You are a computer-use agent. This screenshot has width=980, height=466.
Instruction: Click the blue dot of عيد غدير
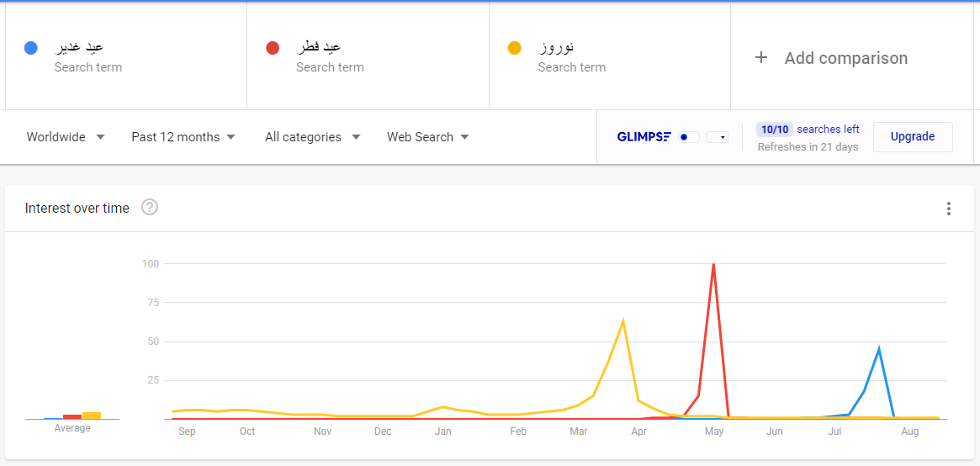(31, 48)
